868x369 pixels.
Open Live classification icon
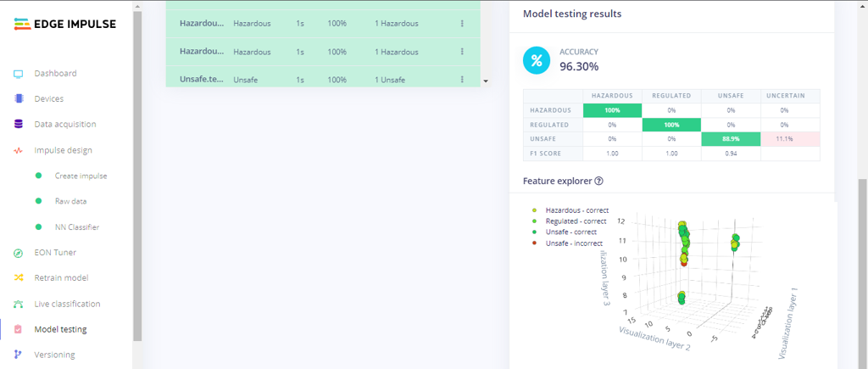point(18,304)
